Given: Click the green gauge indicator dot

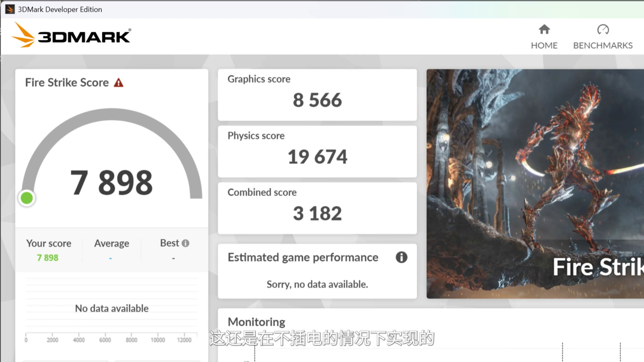Looking at the screenshot, I should [27, 198].
